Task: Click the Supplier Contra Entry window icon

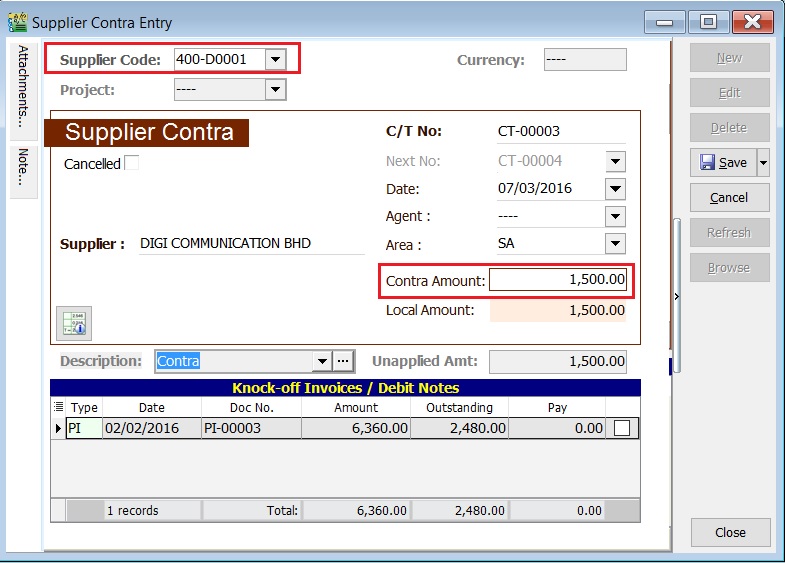Action: 17,23
